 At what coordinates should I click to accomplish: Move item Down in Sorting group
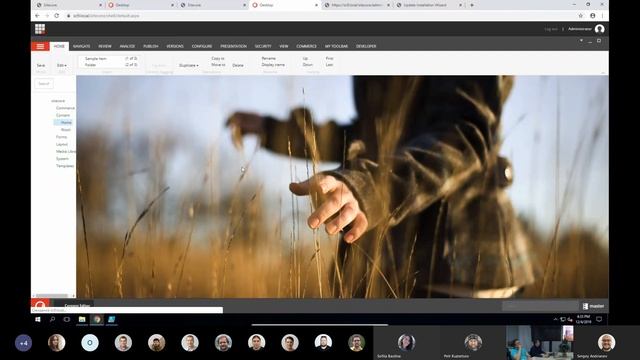(x=308, y=64)
